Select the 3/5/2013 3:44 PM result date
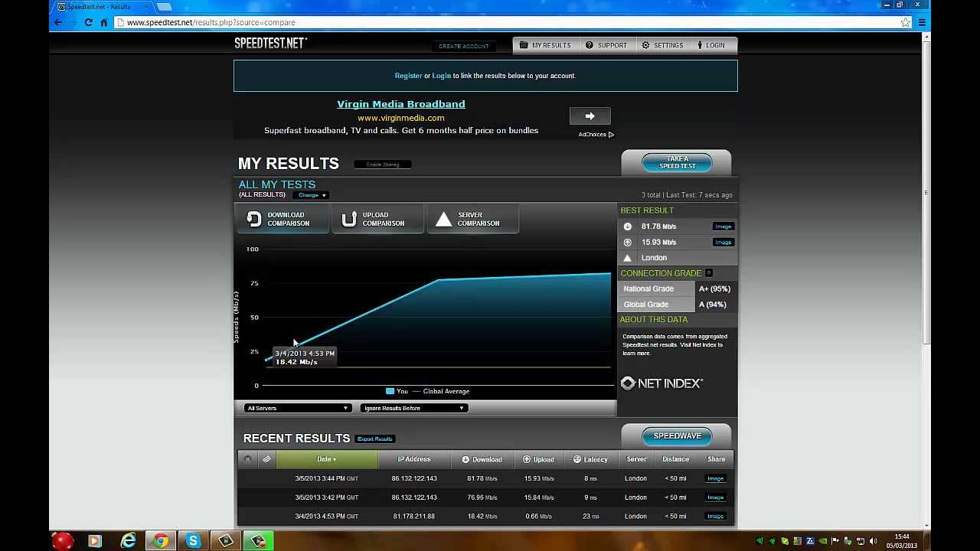Screen dimensions: 980x551 326,478
